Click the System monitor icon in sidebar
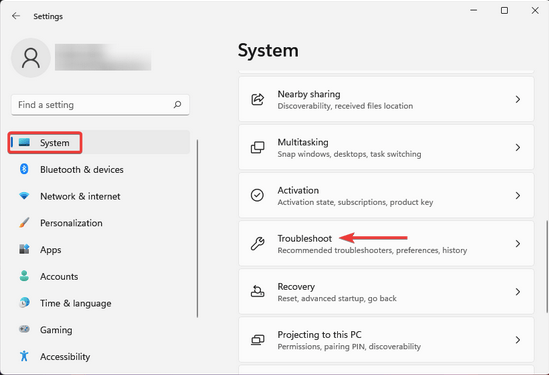Image resolution: width=549 pixels, height=375 pixels. pos(24,143)
